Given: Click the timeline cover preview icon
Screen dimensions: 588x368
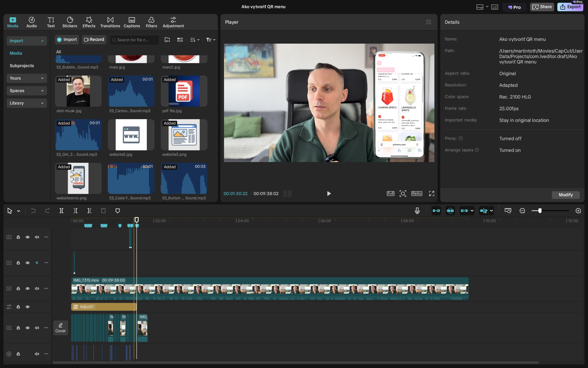Looking at the screenshot, I should coord(508,211).
